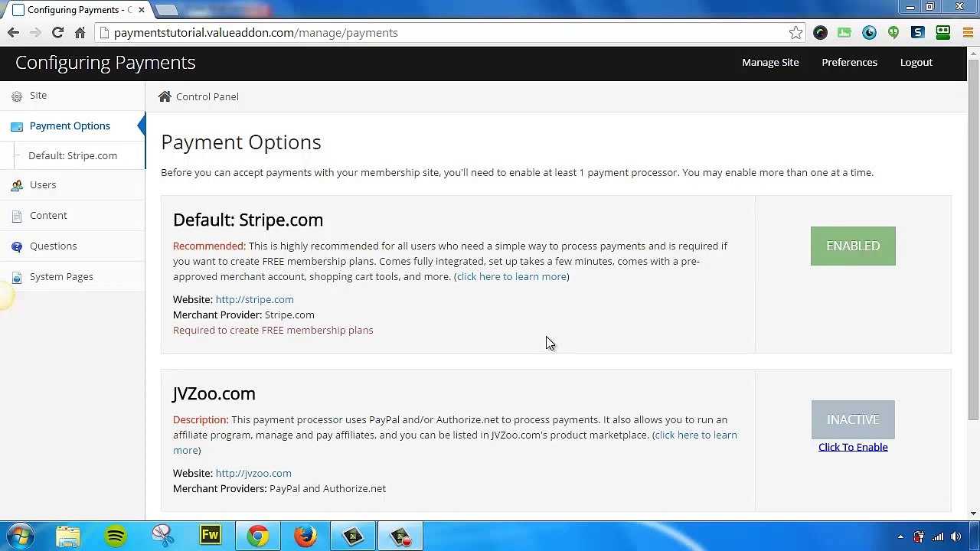Open the green Hangouts quote extension
The height and width of the screenshot is (551, 980).
pos(893,33)
